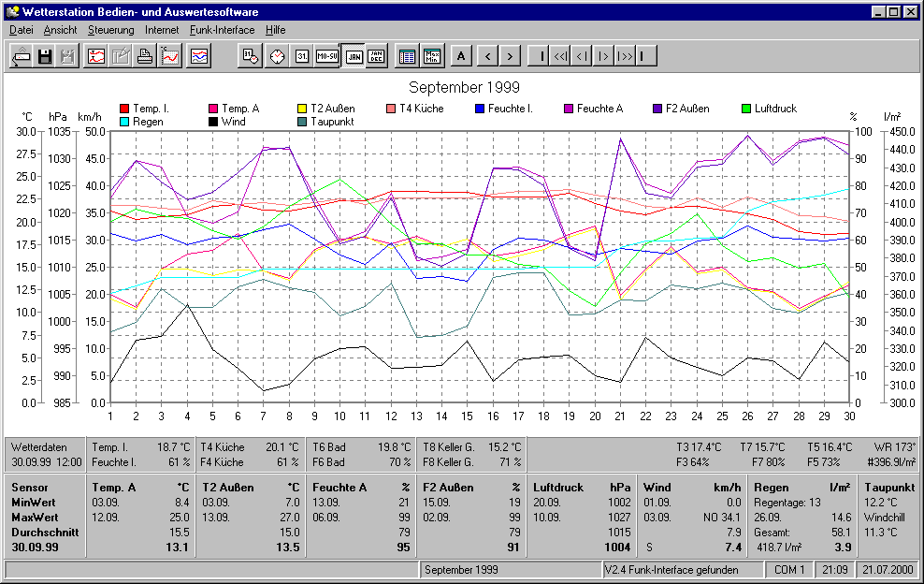Click the print toolbar icon
The width and height of the screenshot is (924, 584).
145,56
